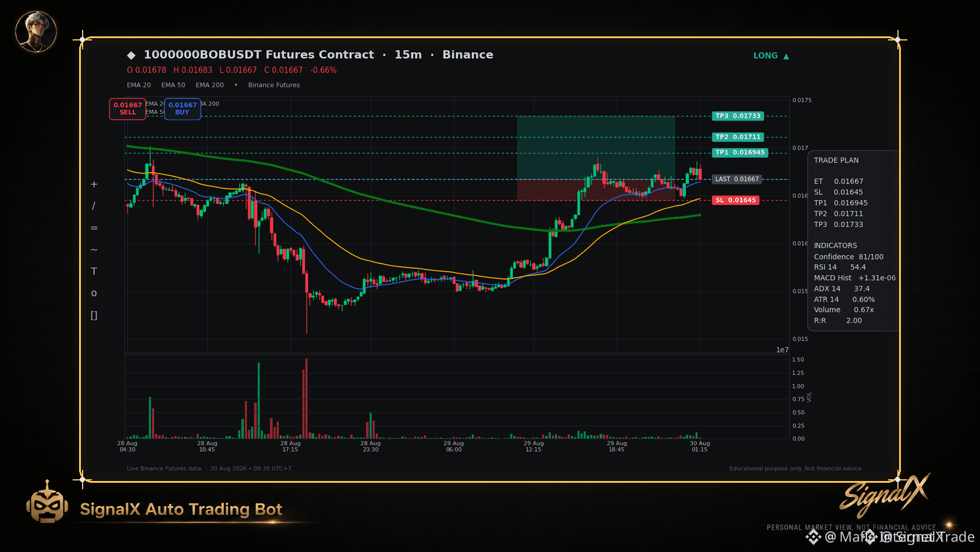Select the equals-sign parallel lines tool

[94, 228]
